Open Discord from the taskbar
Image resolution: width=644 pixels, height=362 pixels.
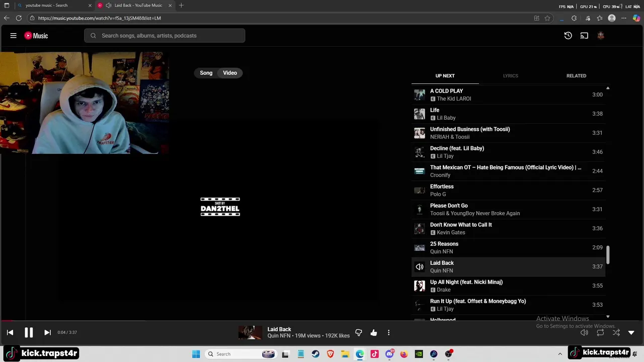point(389,354)
